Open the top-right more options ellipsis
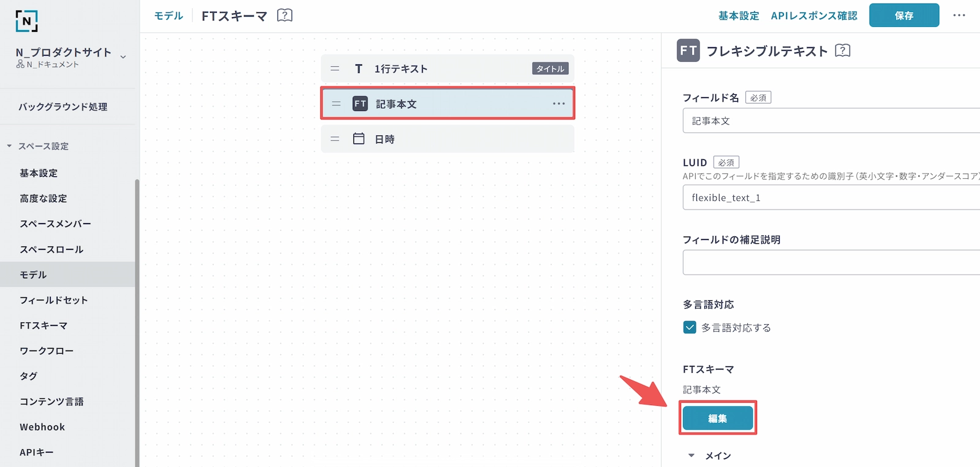The image size is (980, 467). [x=959, y=15]
